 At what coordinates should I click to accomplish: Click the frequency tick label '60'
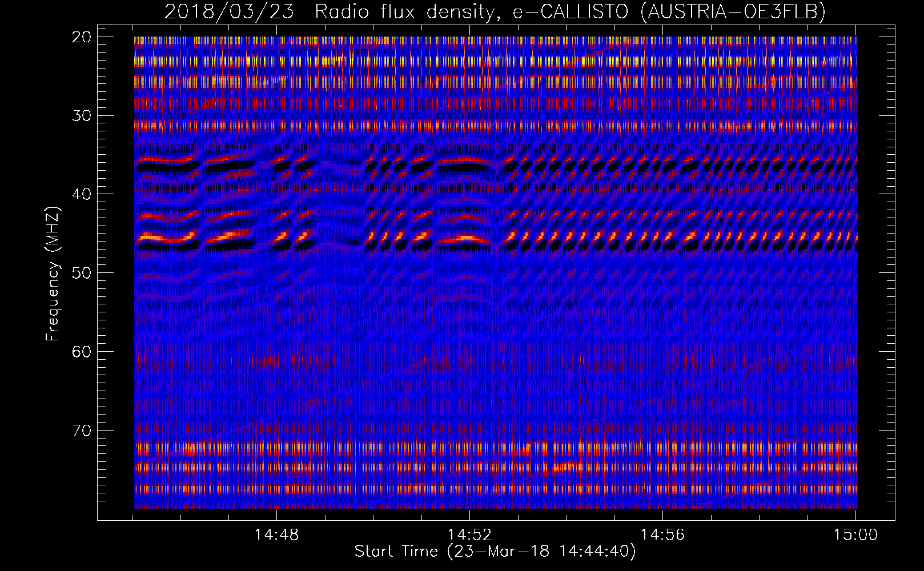(x=82, y=352)
